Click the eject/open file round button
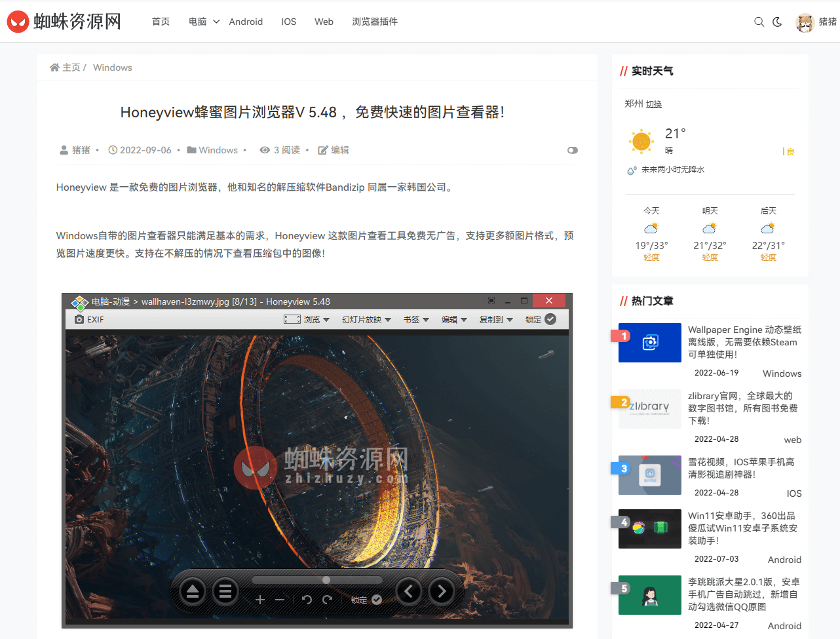Screen dimensions: 840x639 point(193,592)
